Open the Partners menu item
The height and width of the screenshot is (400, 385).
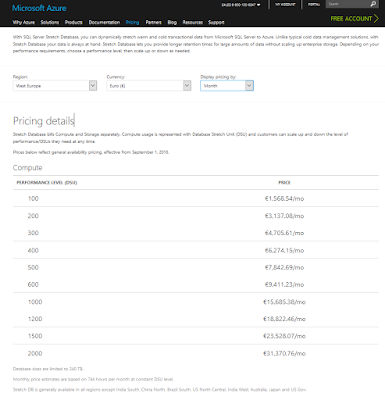[153, 22]
